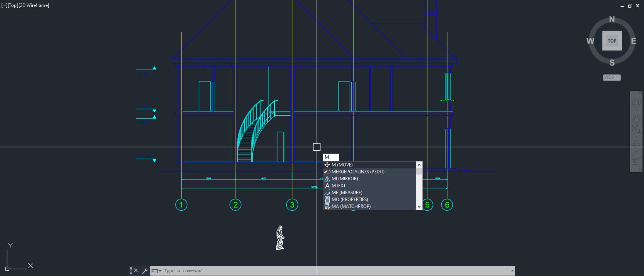Screen dimensions: 644x276
Task: Minimize the drawing viewport window
Action: click(622, 6)
